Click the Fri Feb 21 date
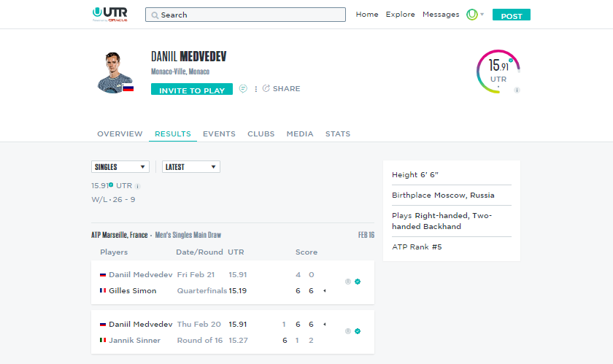The height and width of the screenshot is (364, 613). (x=196, y=275)
